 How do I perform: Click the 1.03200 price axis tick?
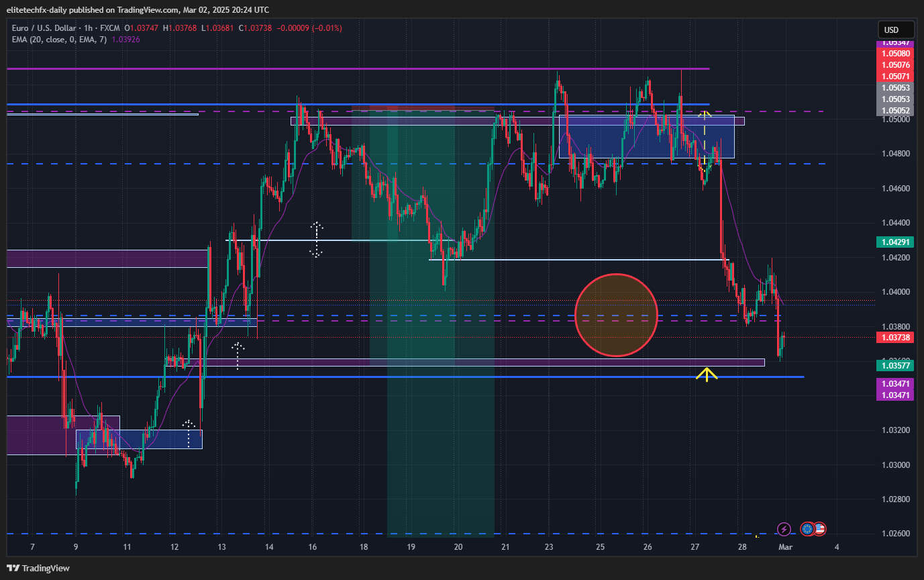(895, 430)
